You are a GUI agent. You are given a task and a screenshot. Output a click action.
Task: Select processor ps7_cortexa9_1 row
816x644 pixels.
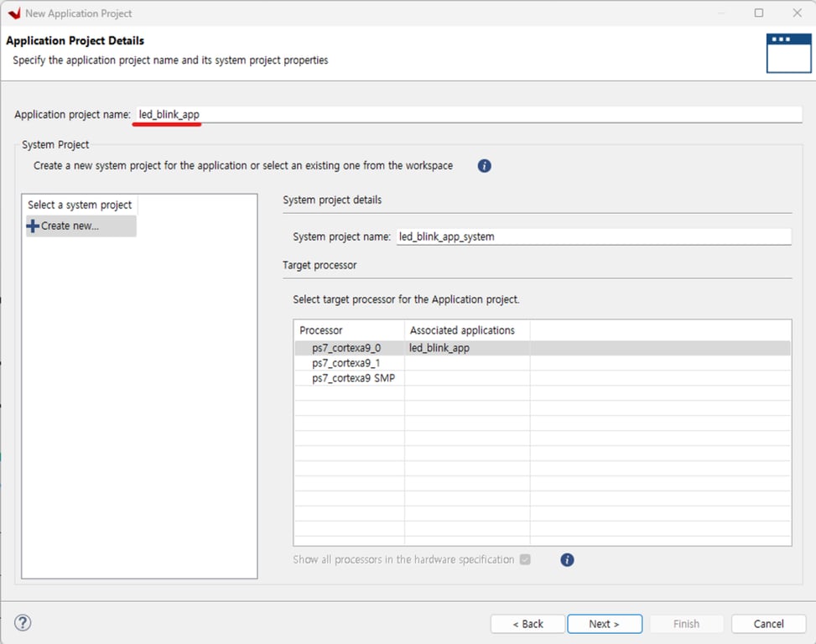(x=543, y=363)
